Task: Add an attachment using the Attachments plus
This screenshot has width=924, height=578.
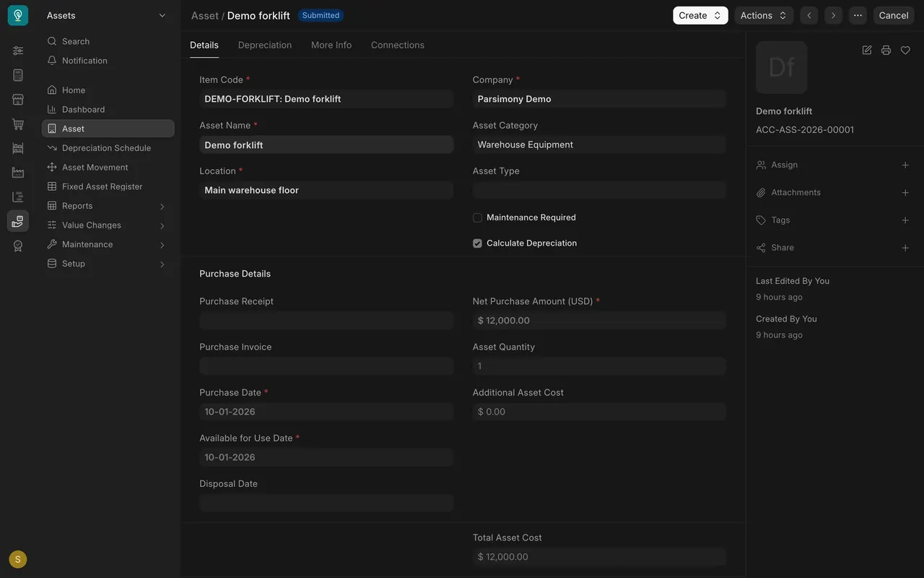Action: click(905, 192)
